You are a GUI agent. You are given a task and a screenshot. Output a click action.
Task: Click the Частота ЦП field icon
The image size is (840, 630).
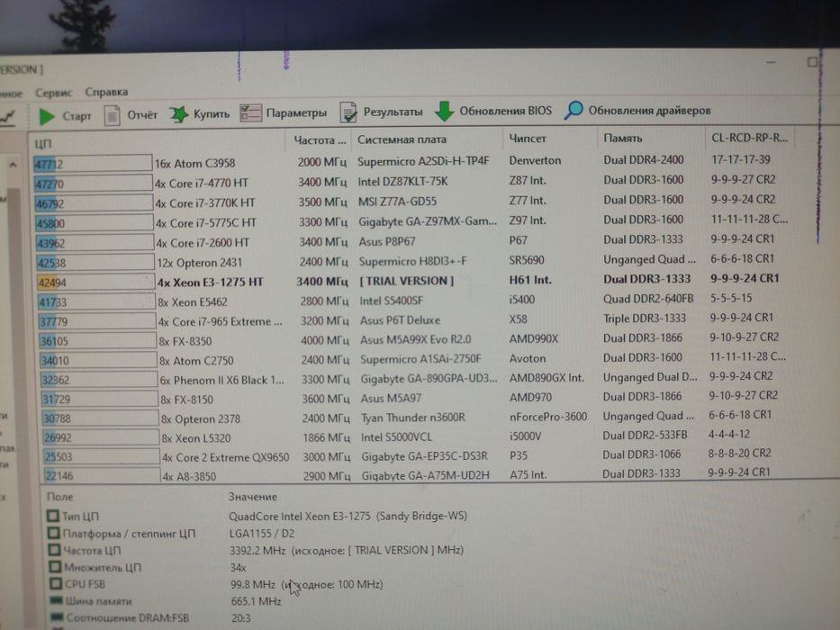click(x=54, y=550)
